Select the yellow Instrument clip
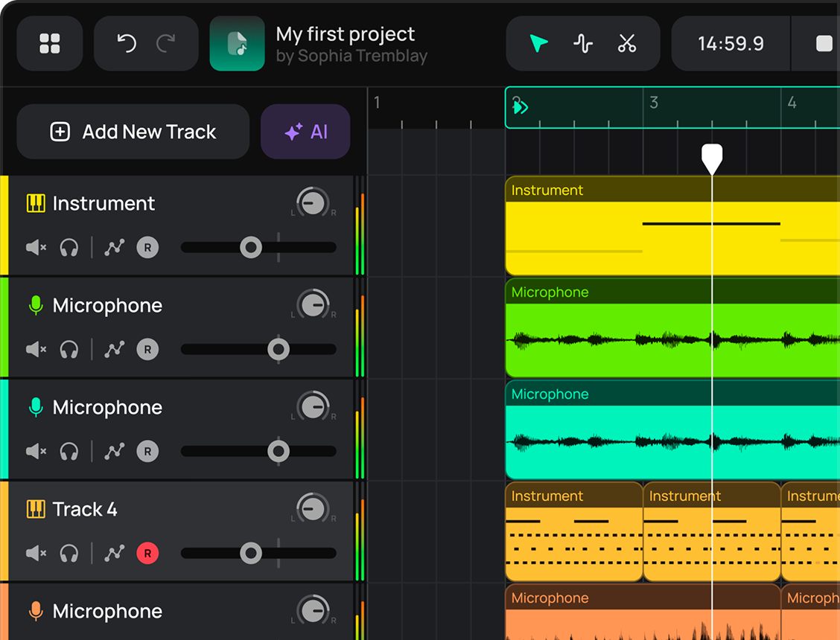 click(596, 234)
